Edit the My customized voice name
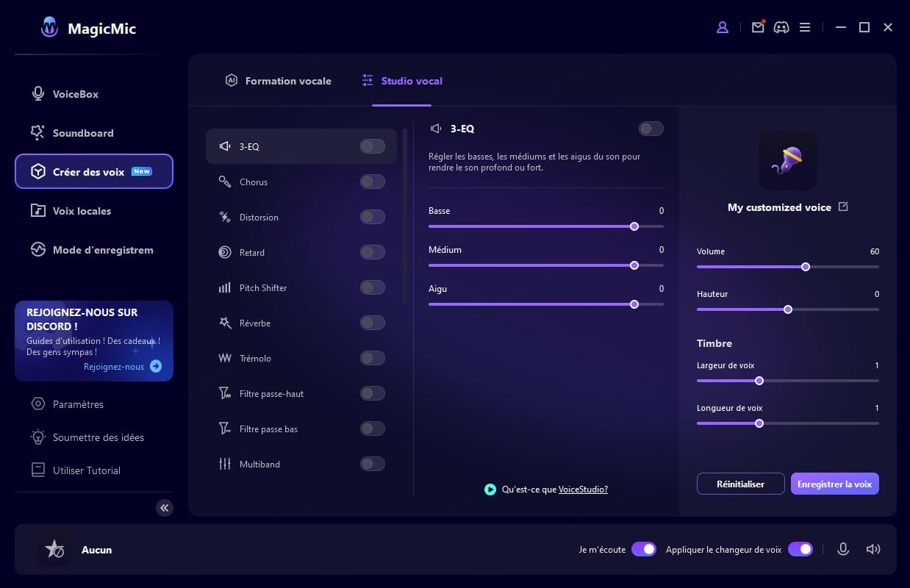910x588 pixels. tap(843, 207)
